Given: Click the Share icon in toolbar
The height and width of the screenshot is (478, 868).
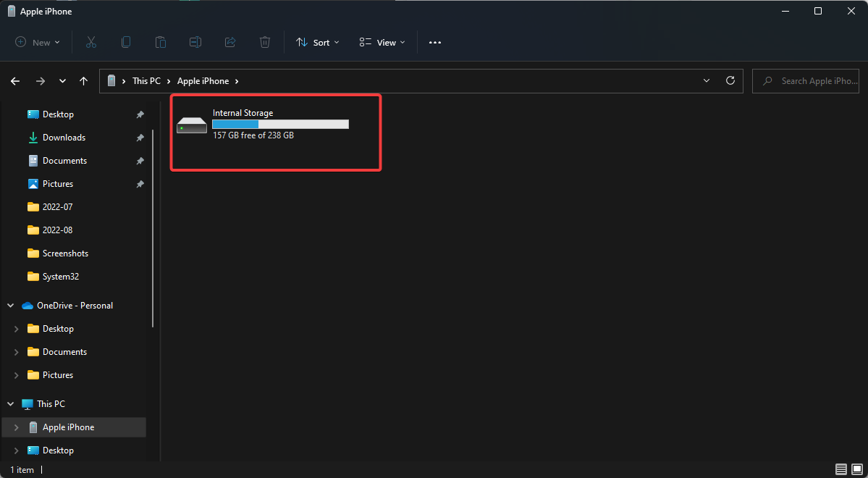Looking at the screenshot, I should (230, 42).
